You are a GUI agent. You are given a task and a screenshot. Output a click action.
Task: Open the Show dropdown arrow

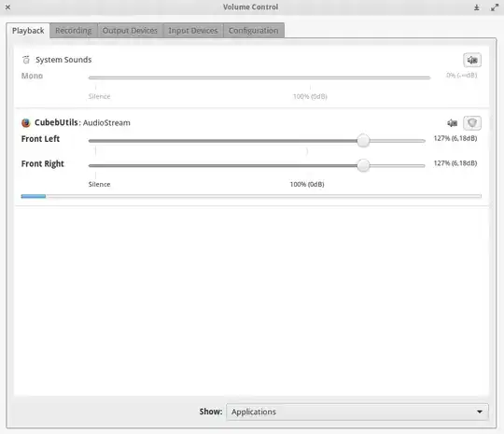coord(480,412)
